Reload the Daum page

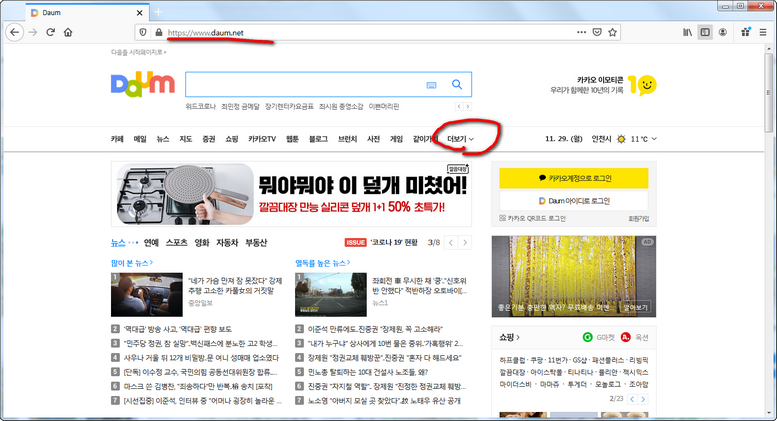(51, 32)
